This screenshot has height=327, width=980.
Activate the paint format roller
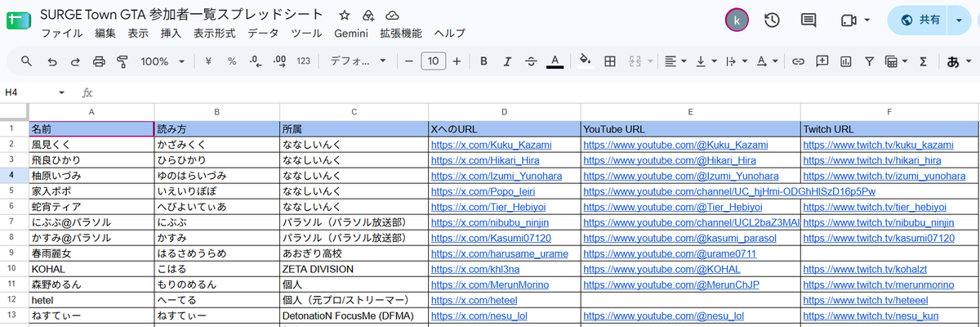(122, 61)
